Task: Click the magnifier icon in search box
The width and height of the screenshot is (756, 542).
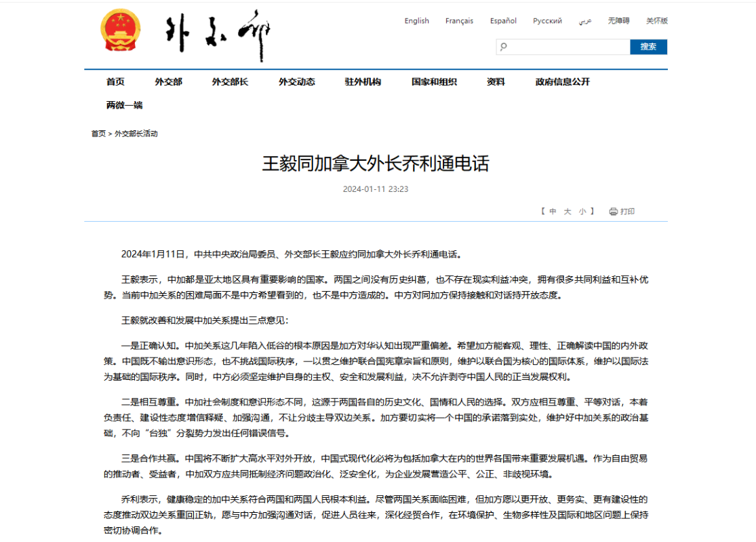Action: point(503,47)
